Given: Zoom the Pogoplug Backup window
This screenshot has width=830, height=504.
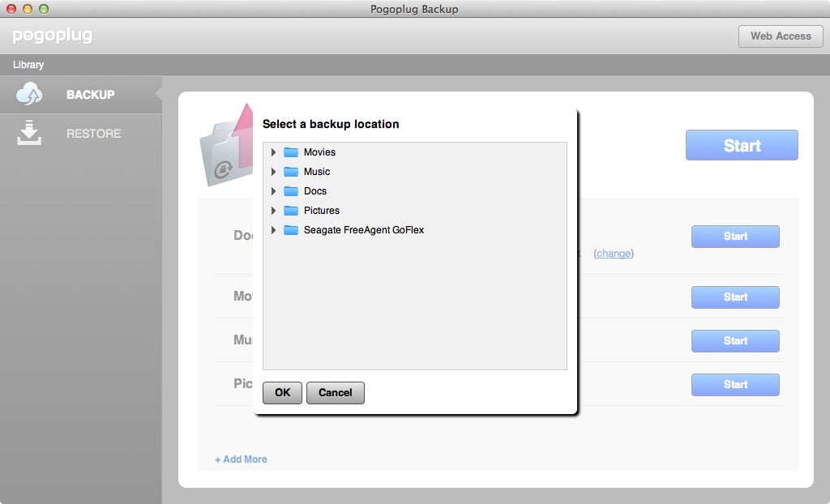Looking at the screenshot, I should [44, 8].
